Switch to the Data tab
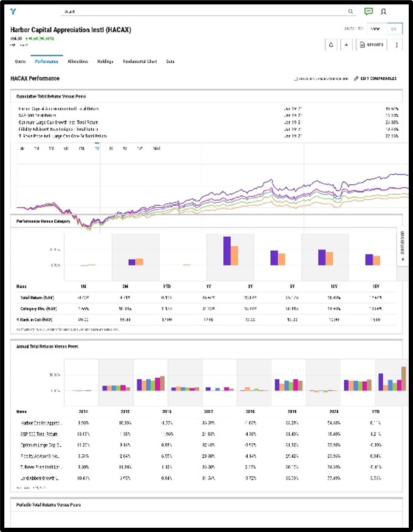413x532 pixels. click(171, 61)
